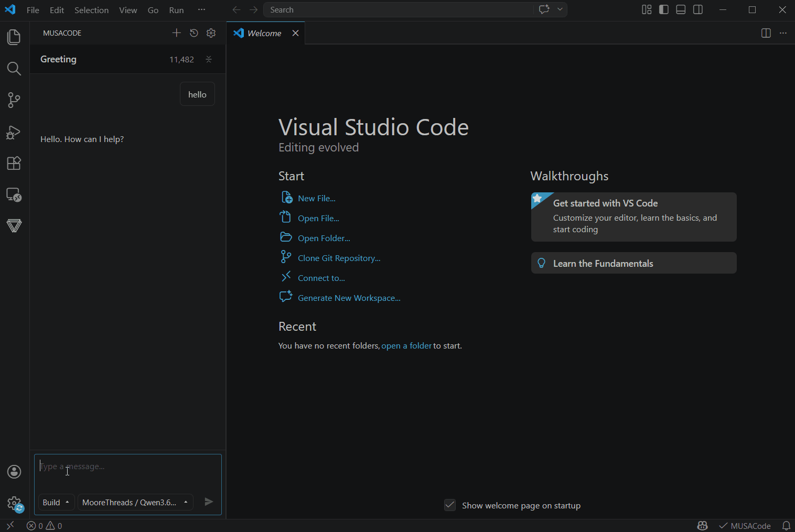Expand the chat dropdown chevron in title bar
Screen dimensions: 795x532
(x=560, y=9)
